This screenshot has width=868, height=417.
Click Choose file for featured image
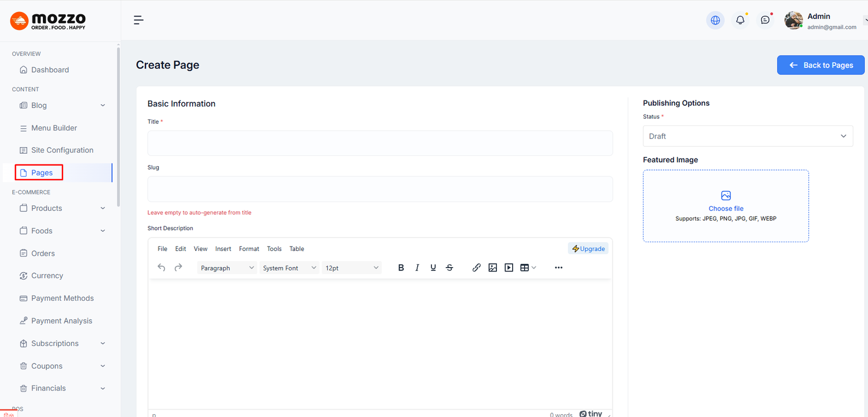point(726,208)
